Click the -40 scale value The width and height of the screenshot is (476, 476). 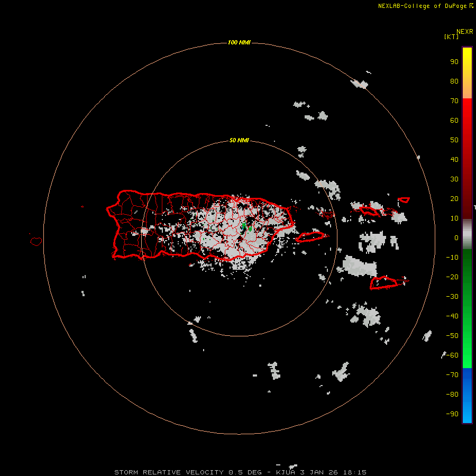[x=452, y=316]
